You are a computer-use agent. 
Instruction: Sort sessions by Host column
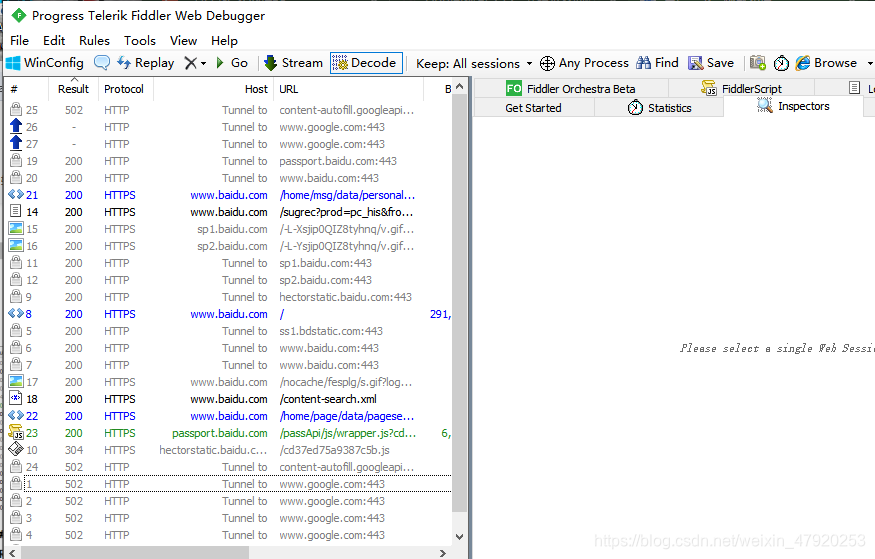[x=213, y=89]
